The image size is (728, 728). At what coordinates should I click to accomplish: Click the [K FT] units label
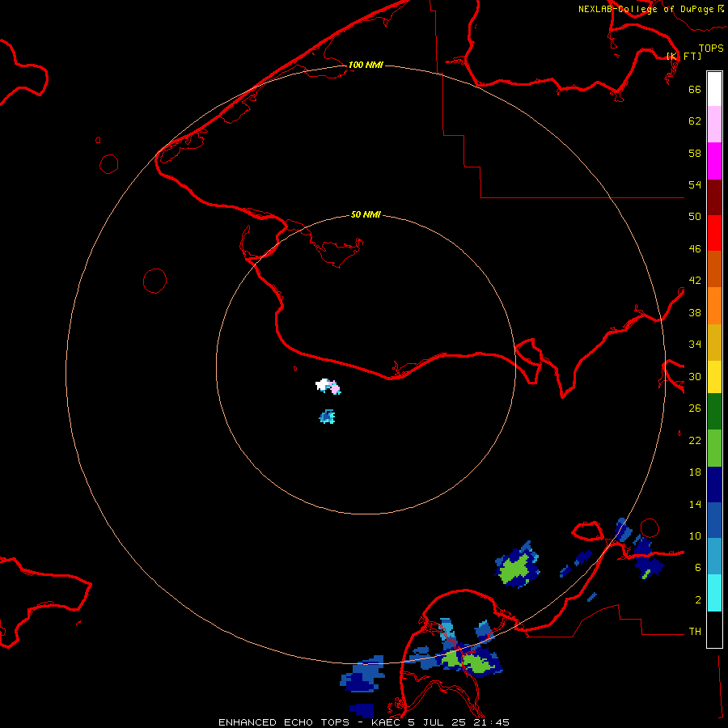(684, 56)
